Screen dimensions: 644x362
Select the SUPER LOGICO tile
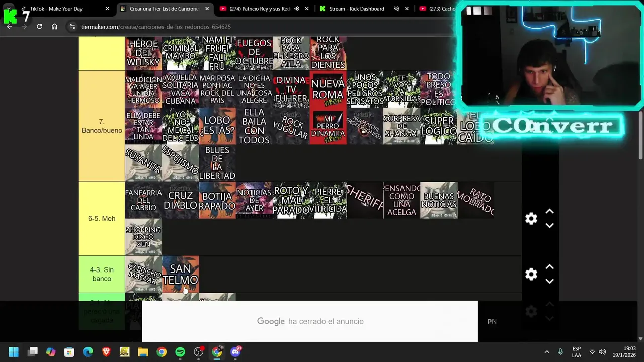pos(439,126)
